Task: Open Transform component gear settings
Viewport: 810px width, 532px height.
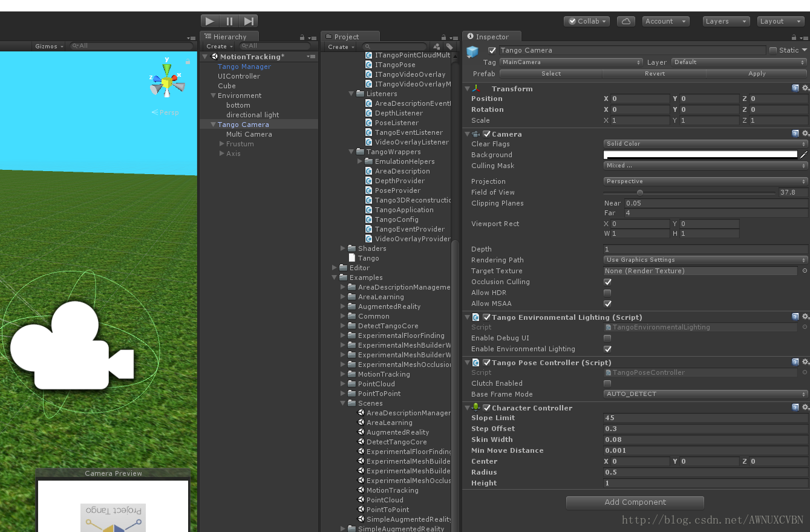Action: 805,88
